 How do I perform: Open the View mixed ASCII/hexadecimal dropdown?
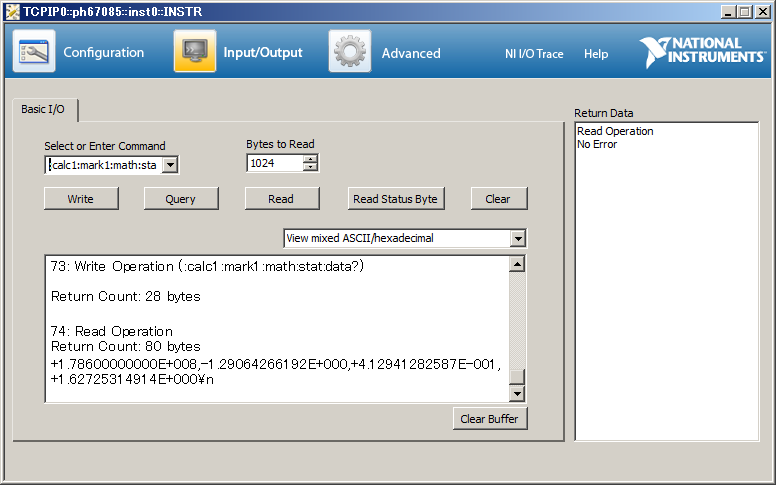tap(405, 238)
